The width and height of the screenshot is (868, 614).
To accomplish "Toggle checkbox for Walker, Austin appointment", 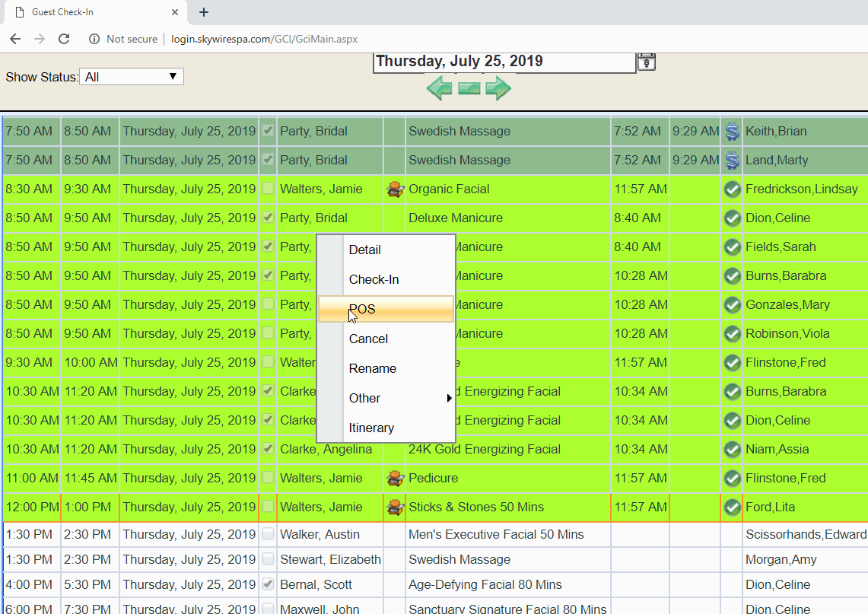I will pyautogui.click(x=268, y=535).
